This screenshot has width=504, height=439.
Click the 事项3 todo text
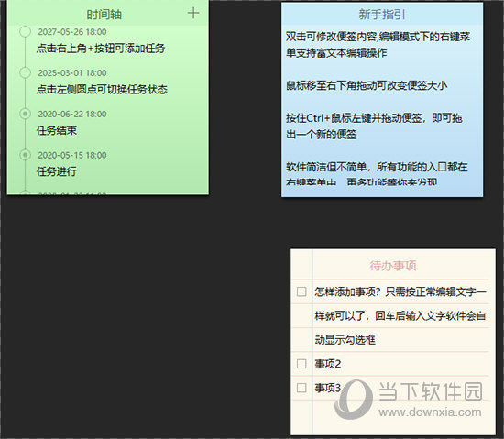pyautogui.click(x=328, y=388)
